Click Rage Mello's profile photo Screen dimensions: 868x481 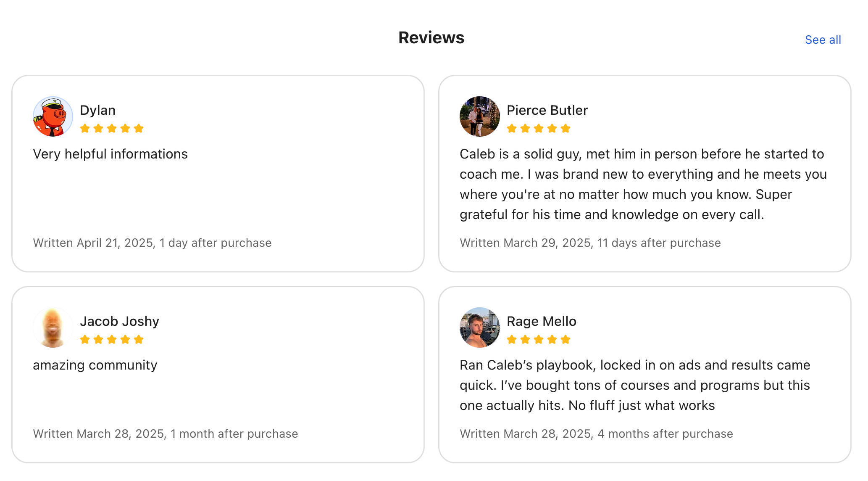479,328
